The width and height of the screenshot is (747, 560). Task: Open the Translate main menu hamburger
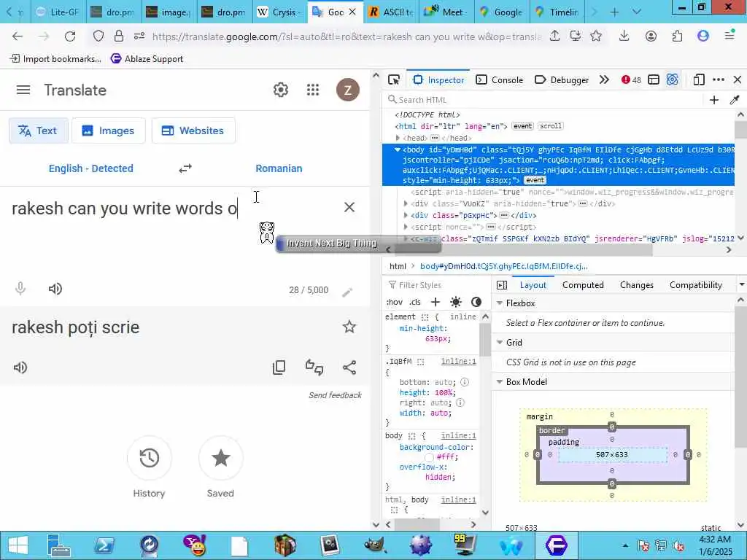23,90
